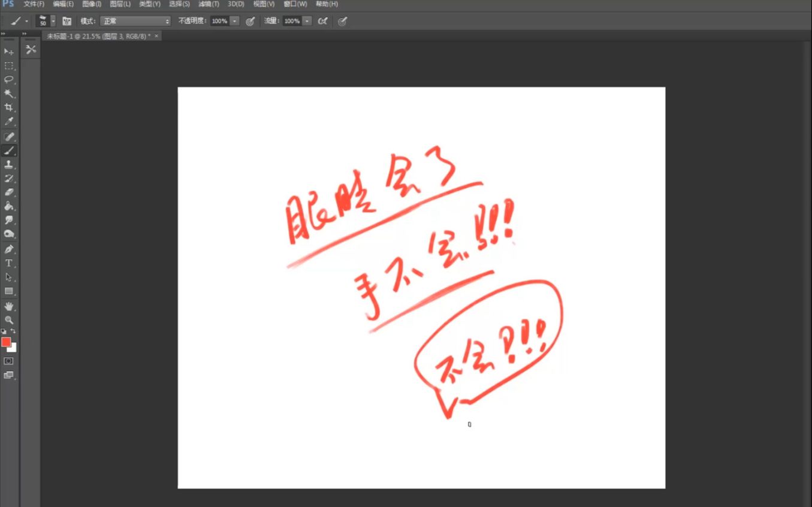Click the flow 100% field

click(292, 21)
